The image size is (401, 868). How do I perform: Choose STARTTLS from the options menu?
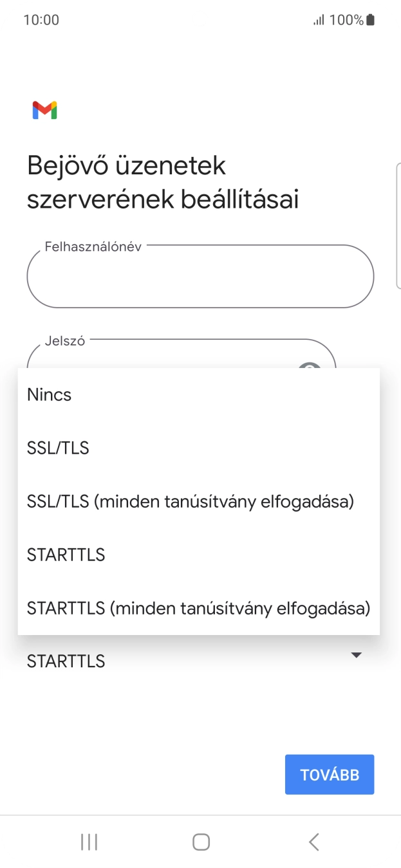coord(66,554)
